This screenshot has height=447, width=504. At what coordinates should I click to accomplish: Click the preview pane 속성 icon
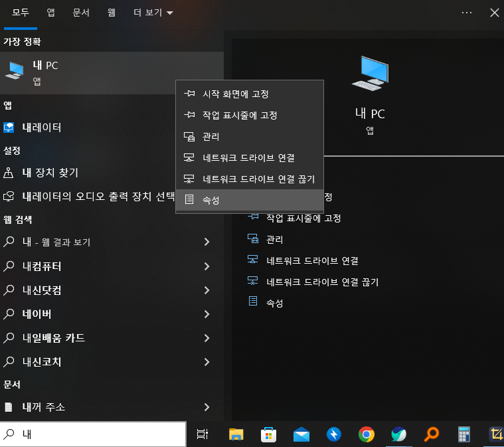tap(253, 301)
